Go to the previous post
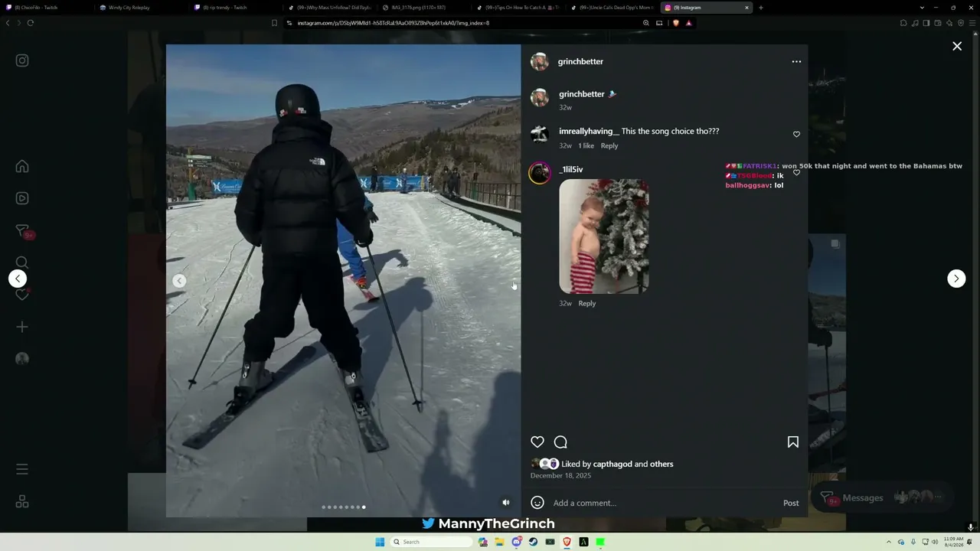This screenshot has width=980, height=551. point(18,279)
